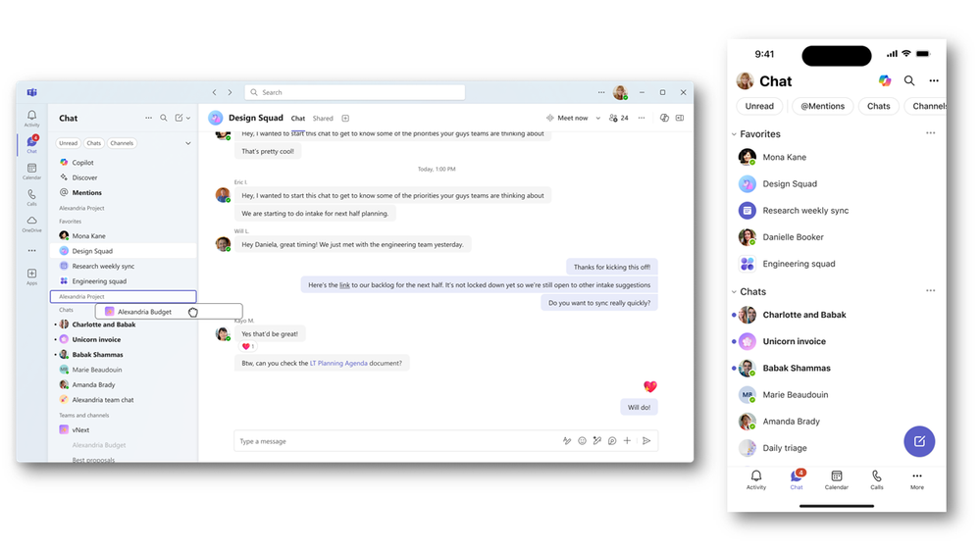Collapse the Favorites section on mobile
Screen dimensions: 980x551
coord(734,133)
